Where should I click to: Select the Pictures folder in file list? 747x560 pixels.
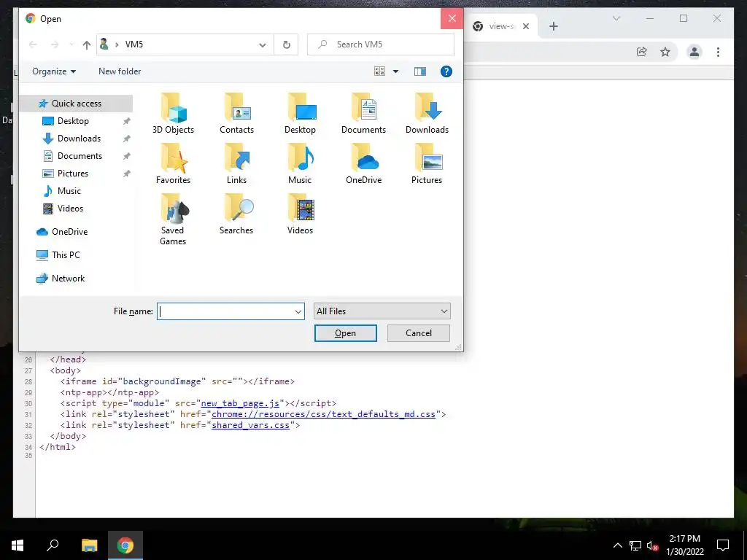[427, 164]
